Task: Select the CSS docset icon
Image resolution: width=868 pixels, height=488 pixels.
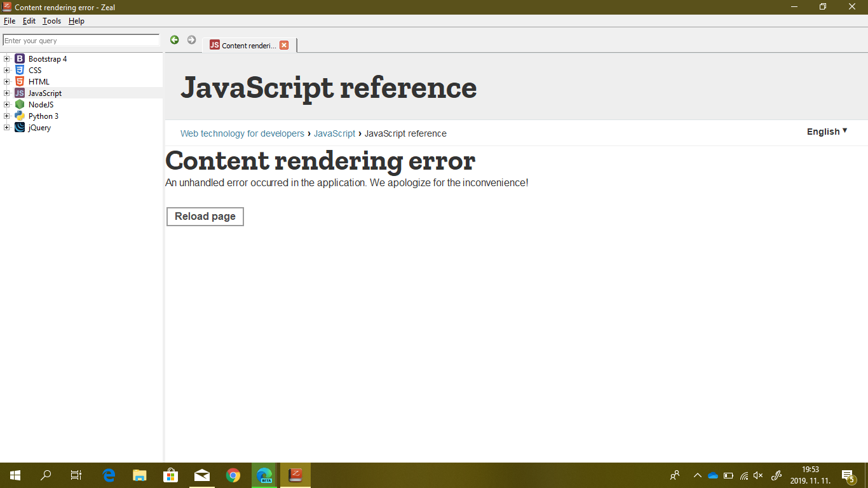Action: (19, 70)
